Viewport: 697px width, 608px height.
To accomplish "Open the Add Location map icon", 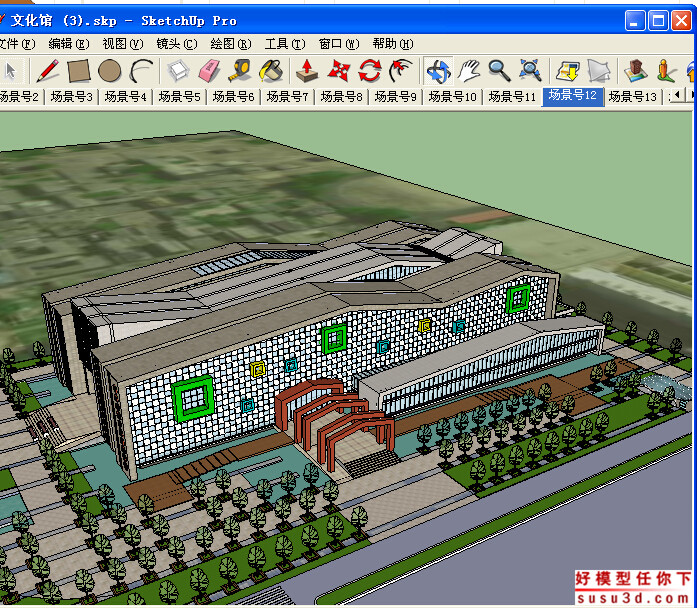I will (635, 71).
